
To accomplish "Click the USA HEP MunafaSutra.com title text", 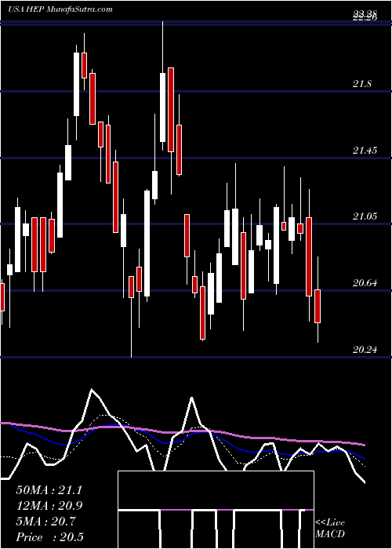I will pyautogui.click(x=60, y=9).
